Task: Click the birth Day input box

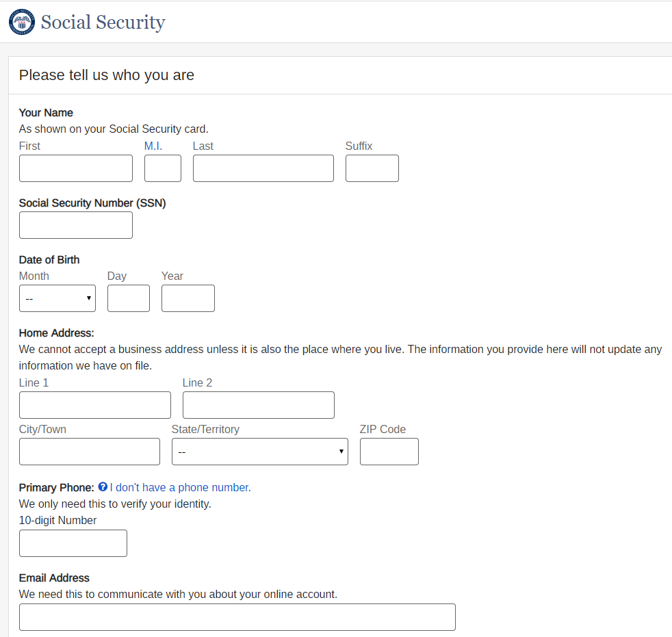Action: (129, 298)
